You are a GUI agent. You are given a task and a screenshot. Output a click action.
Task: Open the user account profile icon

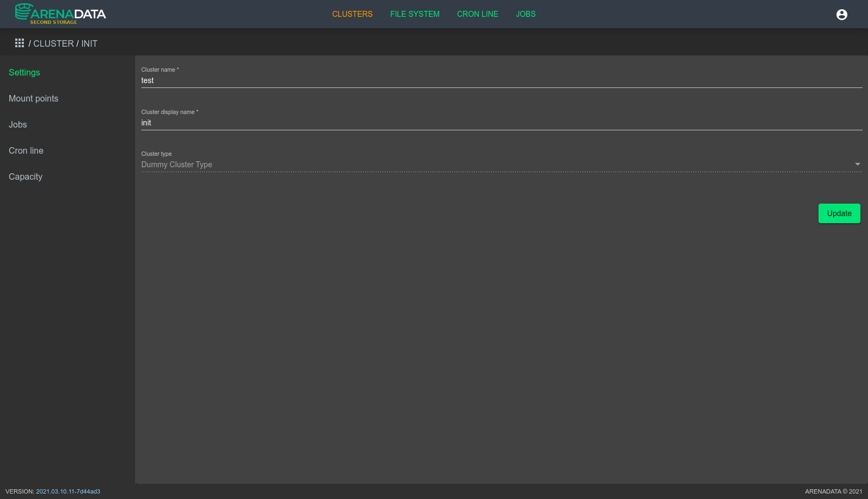pyautogui.click(x=841, y=15)
